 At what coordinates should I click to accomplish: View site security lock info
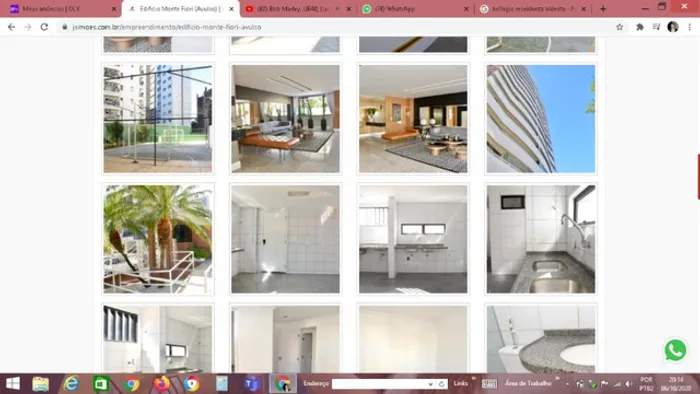[65, 27]
